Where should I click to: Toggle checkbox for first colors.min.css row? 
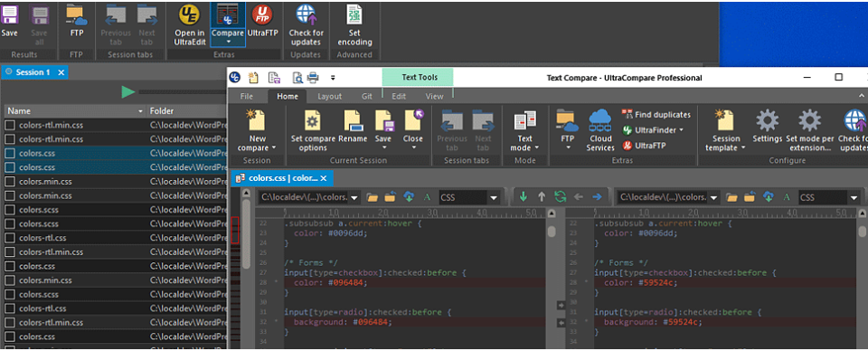(x=10, y=182)
